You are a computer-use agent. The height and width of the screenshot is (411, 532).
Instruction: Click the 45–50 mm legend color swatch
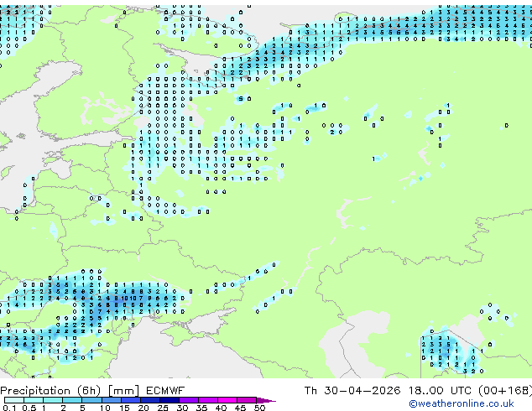point(247,400)
